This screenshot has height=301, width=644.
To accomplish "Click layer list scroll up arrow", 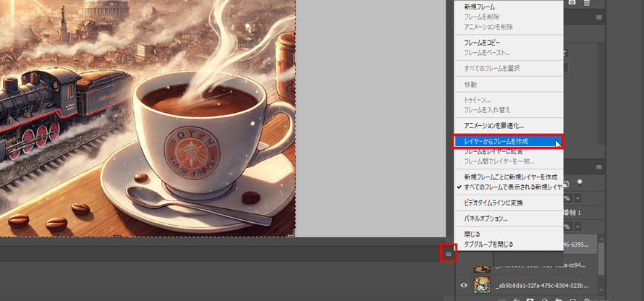I will (x=601, y=239).
